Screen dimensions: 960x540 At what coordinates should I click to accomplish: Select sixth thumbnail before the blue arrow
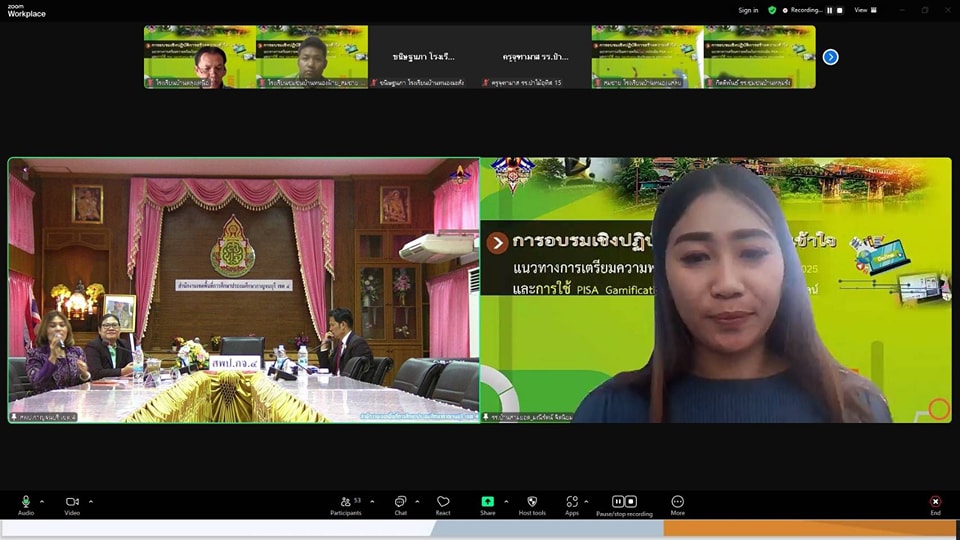[x=760, y=57]
